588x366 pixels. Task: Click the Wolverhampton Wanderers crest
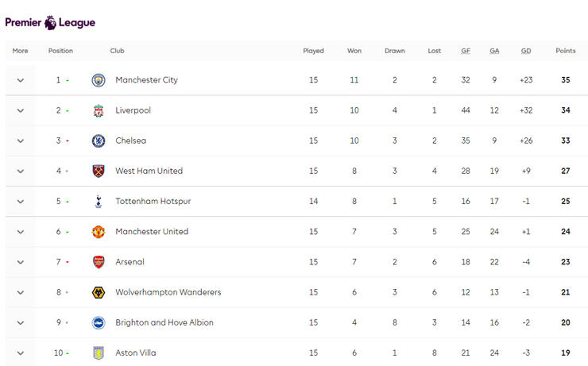(99, 292)
